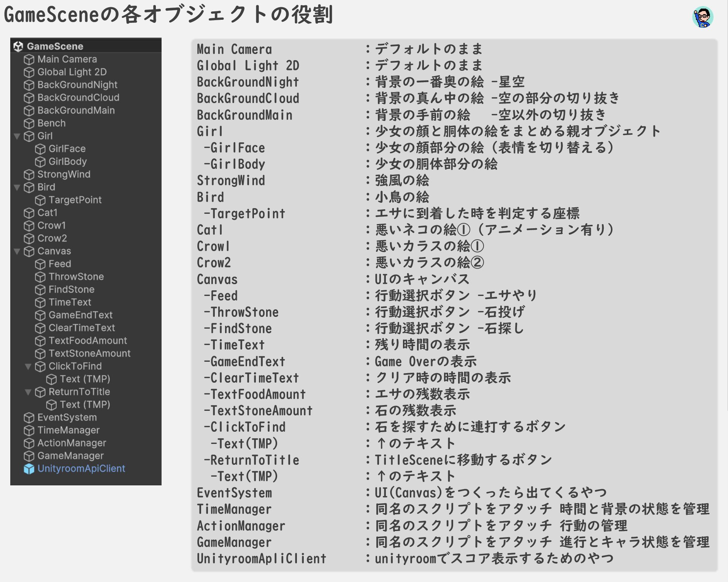Collapse the ClickToFind button node
The image size is (728, 582).
click(28, 366)
